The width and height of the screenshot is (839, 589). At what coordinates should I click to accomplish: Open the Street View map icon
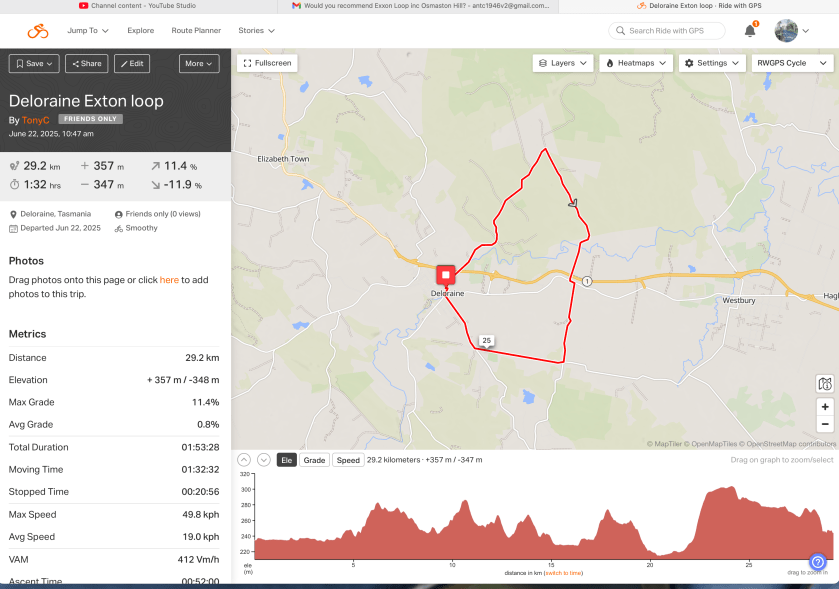point(824,383)
